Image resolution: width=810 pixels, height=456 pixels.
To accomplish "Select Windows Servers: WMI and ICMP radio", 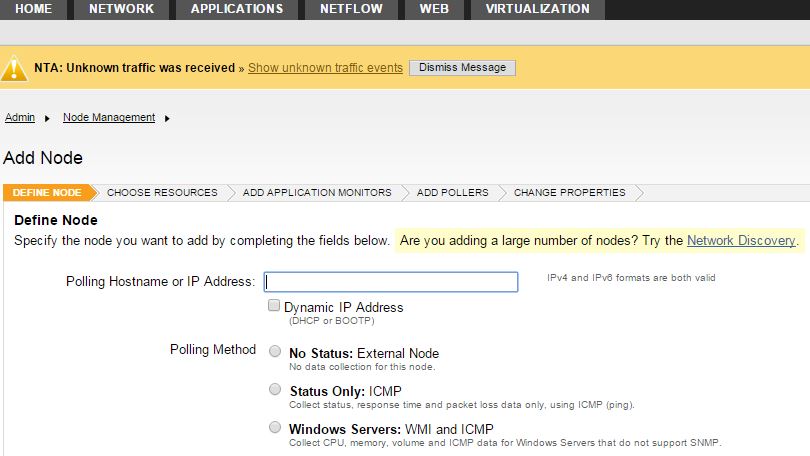I will tap(275, 427).
